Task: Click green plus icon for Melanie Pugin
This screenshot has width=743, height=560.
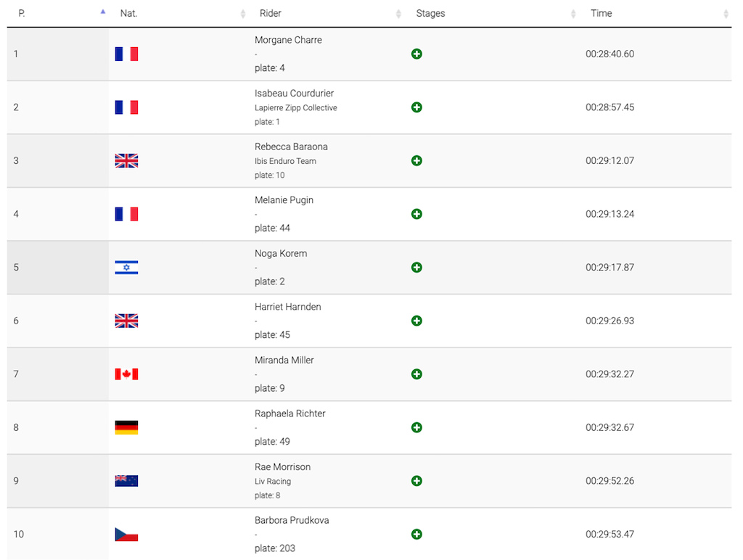Action: (x=416, y=214)
